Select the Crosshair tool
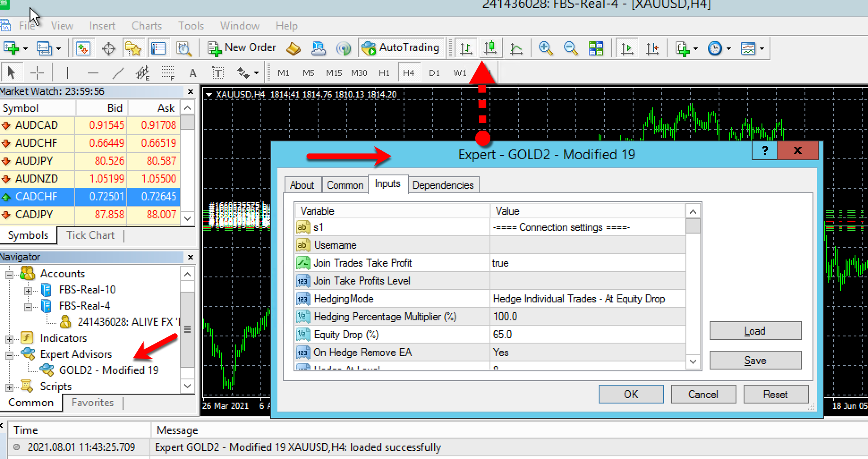This screenshot has width=868, height=459. point(37,72)
